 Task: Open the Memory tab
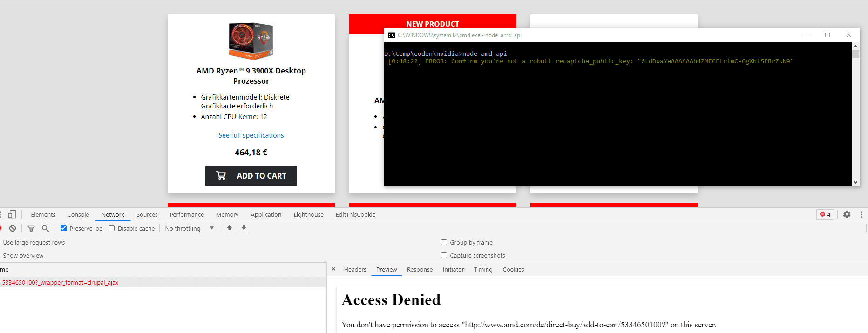[x=227, y=214]
